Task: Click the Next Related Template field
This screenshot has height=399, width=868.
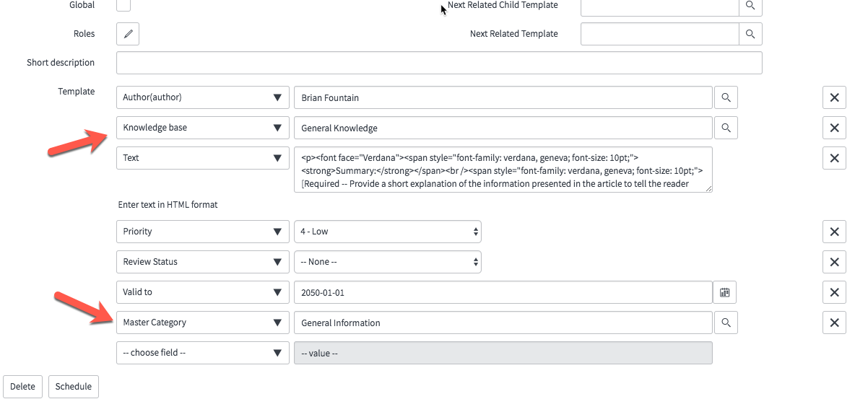Action: click(660, 34)
